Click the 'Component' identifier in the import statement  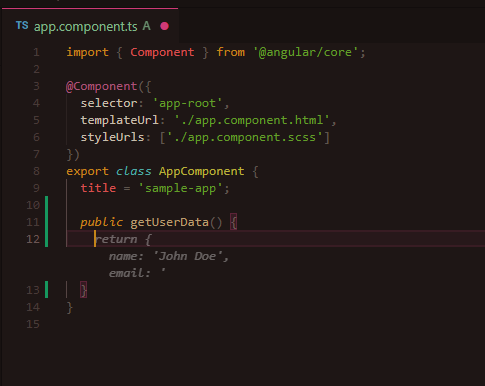pyautogui.click(x=162, y=52)
